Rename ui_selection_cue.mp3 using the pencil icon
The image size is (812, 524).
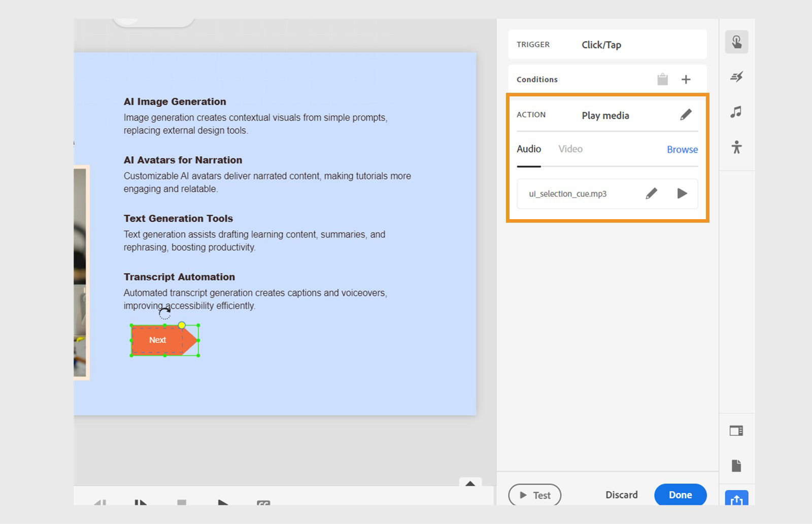(x=651, y=193)
